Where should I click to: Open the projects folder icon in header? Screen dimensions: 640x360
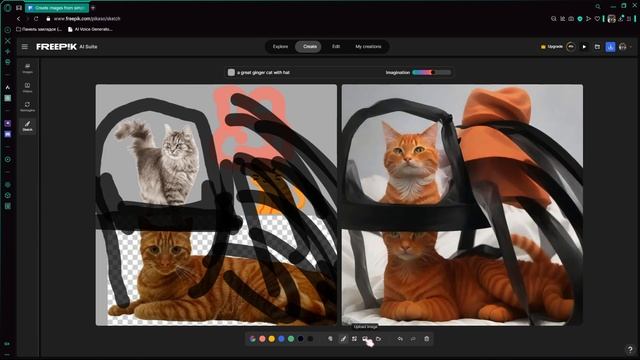pyautogui.click(x=597, y=47)
